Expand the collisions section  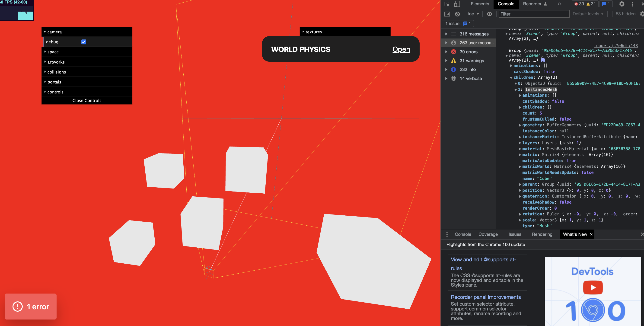click(57, 72)
